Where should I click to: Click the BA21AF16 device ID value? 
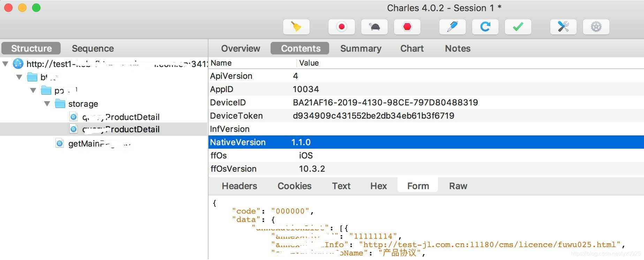(x=385, y=102)
